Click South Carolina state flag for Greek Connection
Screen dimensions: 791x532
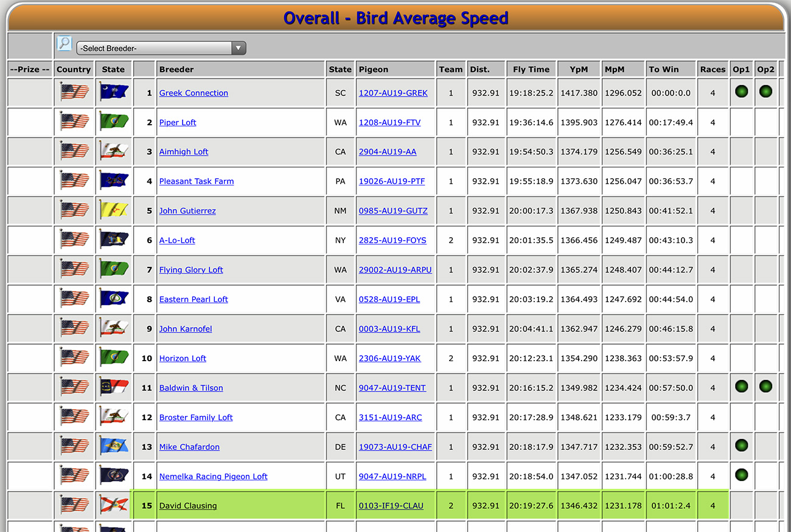point(114,92)
